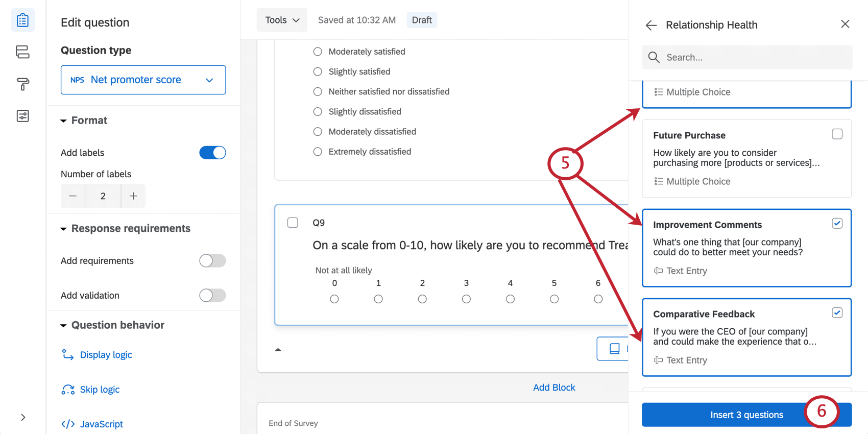
Task: Enable the Add requirements toggle
Action: [212, 260]
